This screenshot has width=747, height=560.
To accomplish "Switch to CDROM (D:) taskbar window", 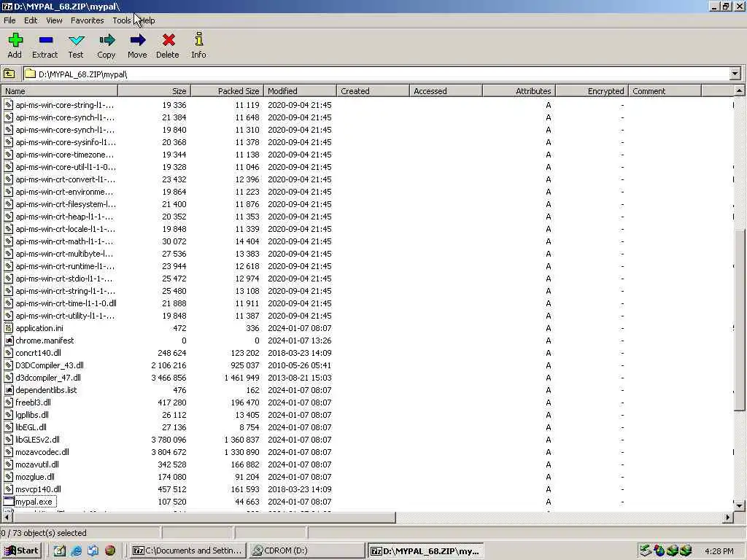I will (x=306, y=551).
